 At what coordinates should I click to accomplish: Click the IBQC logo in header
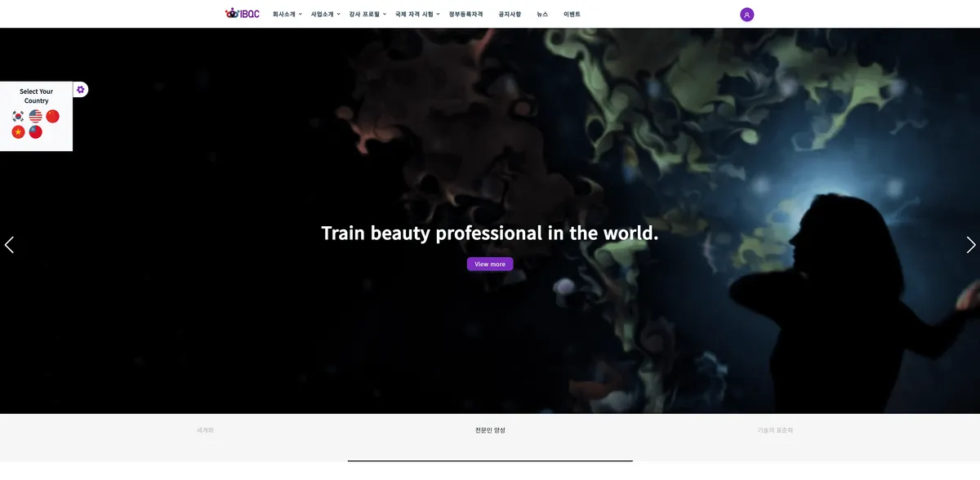pos(243,14)
